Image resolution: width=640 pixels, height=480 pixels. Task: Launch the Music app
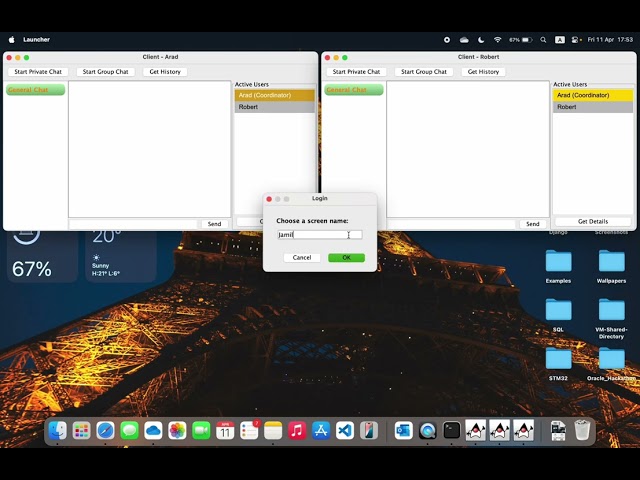[297, 431]
